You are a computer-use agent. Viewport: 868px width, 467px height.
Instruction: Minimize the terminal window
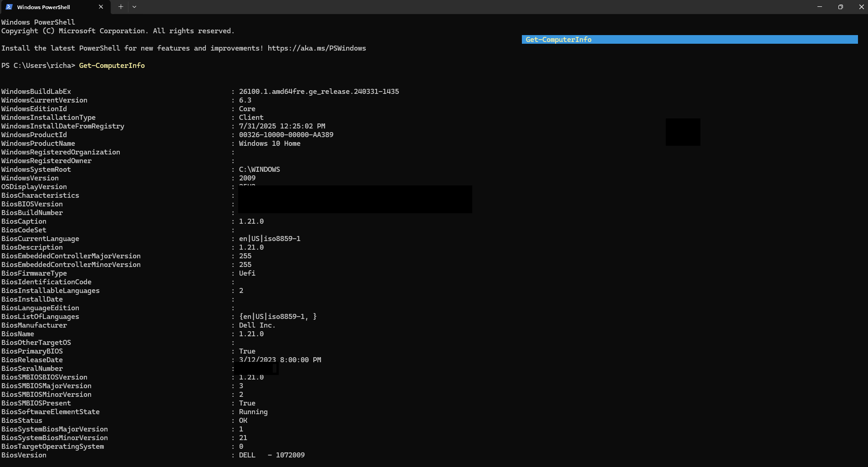(820, 7)
